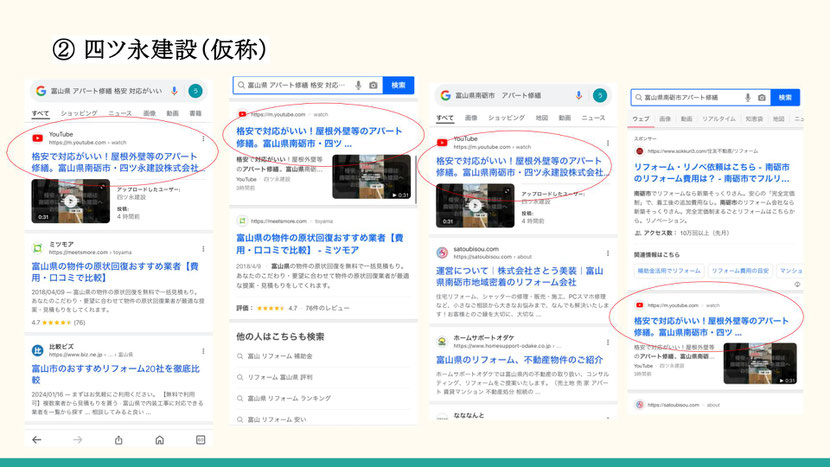Play video thumbnail in Yahoo 南砺市 YouTube result

pyautogui.click(x=760, y=363)
